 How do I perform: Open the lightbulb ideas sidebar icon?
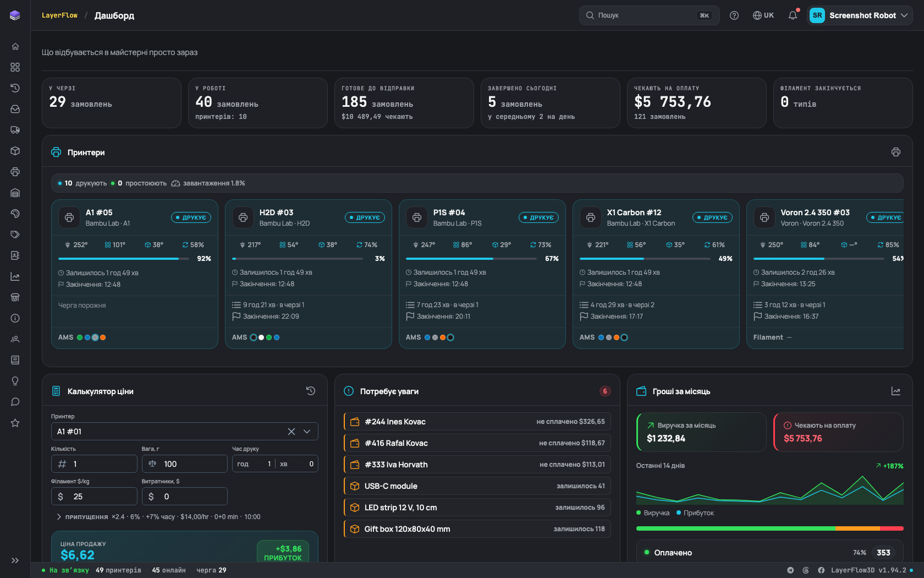tap(15, 381)
